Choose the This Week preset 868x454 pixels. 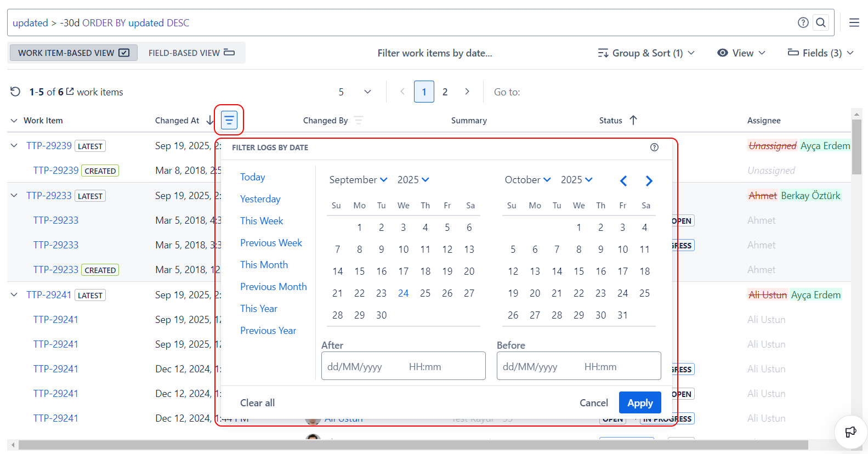[262, 221]
